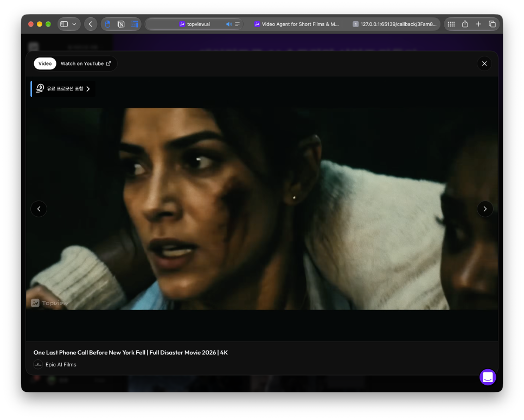
Task: Click the video player frame
Action: coord(262,209)
